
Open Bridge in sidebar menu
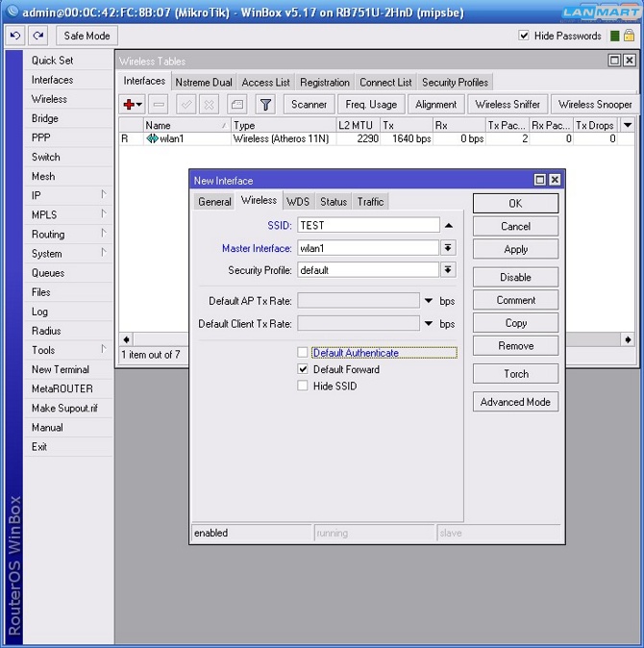45,118
